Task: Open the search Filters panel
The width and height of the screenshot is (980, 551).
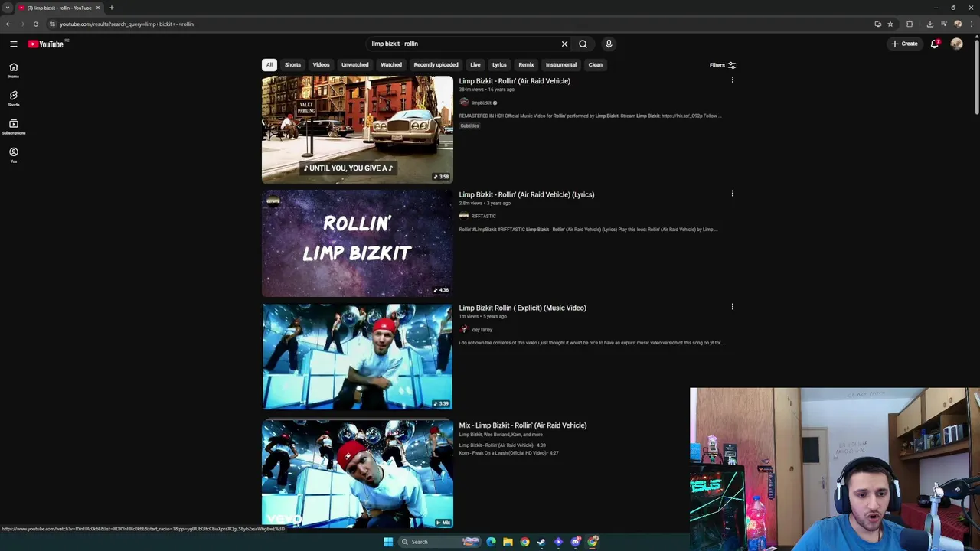Action: pyautogui.click(x=723, y=65)
